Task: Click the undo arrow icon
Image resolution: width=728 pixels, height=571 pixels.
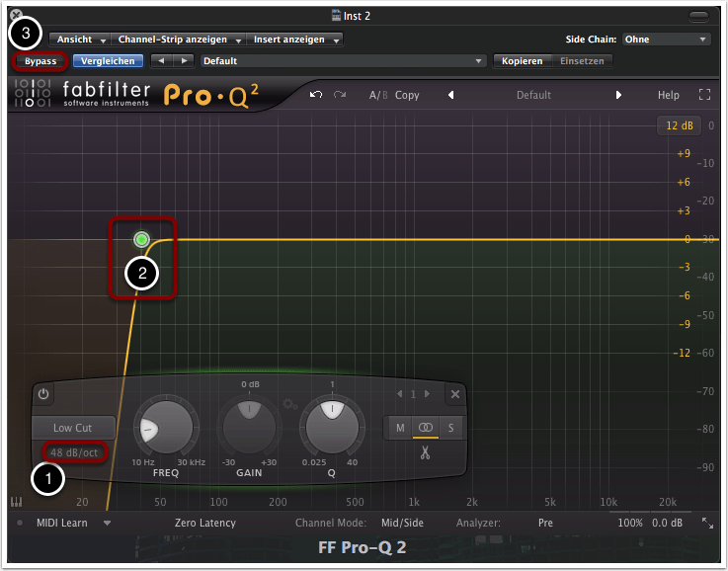Action: pos(316,95)
